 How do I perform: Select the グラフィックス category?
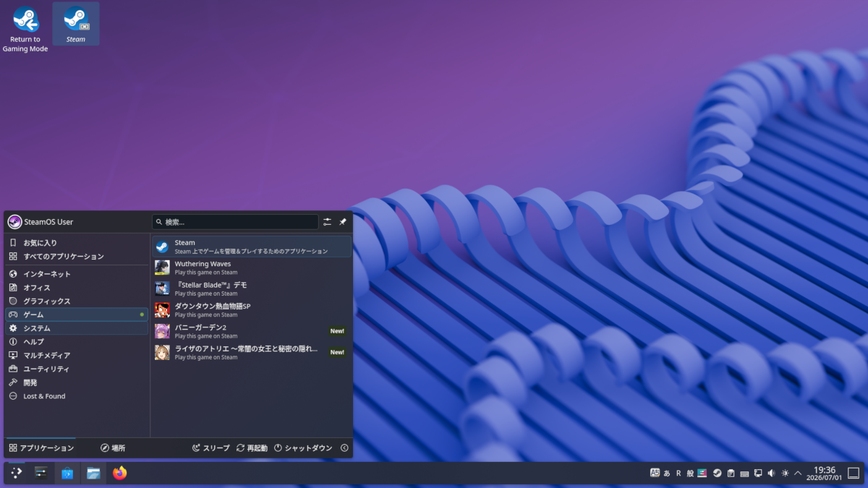click(77, 301)
